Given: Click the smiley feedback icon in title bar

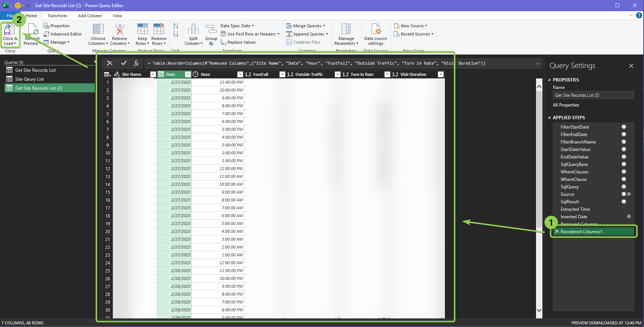Looking at the screenshot, I should 18,5.
